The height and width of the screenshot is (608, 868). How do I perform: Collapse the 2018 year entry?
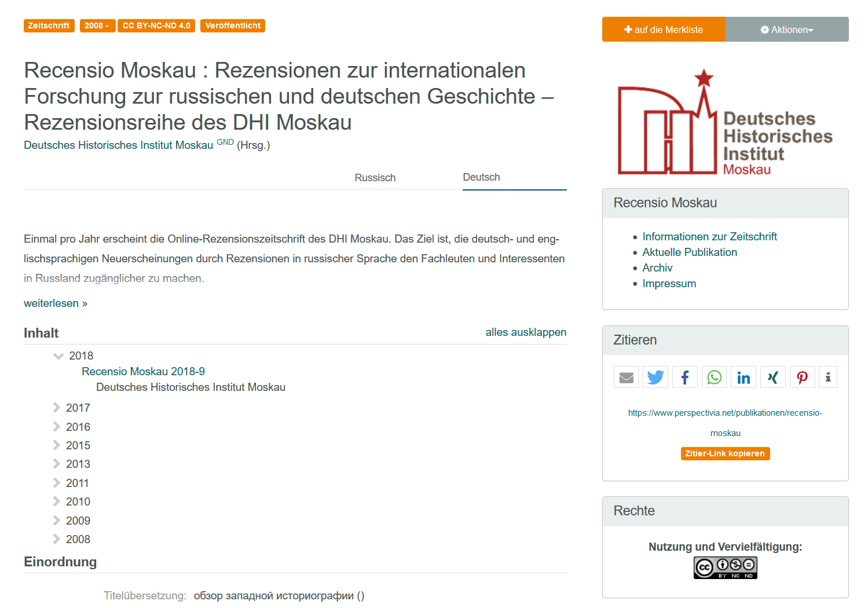click(x=58, y=356)
